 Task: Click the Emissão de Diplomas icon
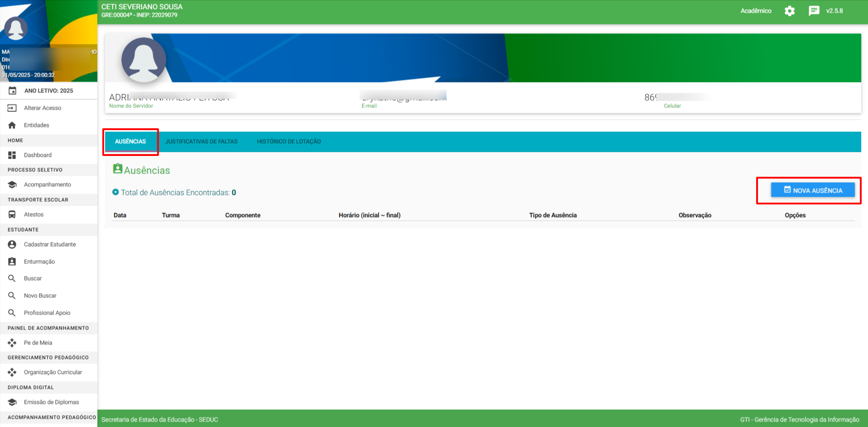click(x=12, y=402)
